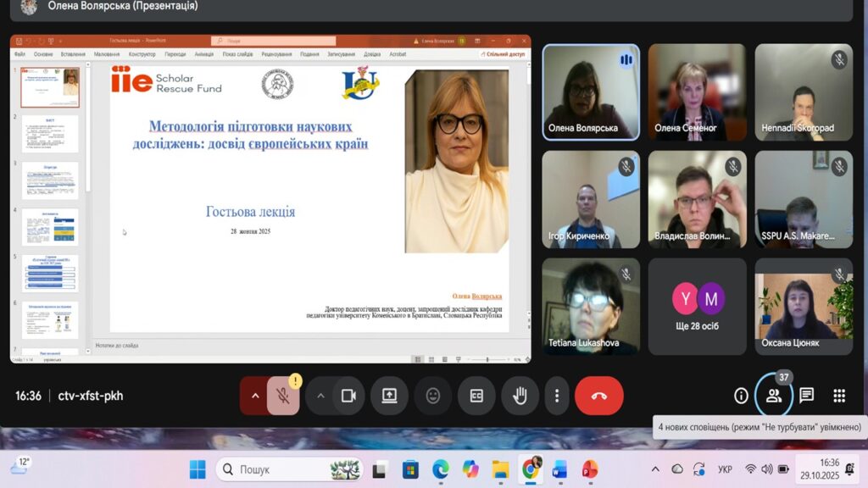868x488 pixels.
Task: Open the chat with everyone panel
Action: (806, 396)
